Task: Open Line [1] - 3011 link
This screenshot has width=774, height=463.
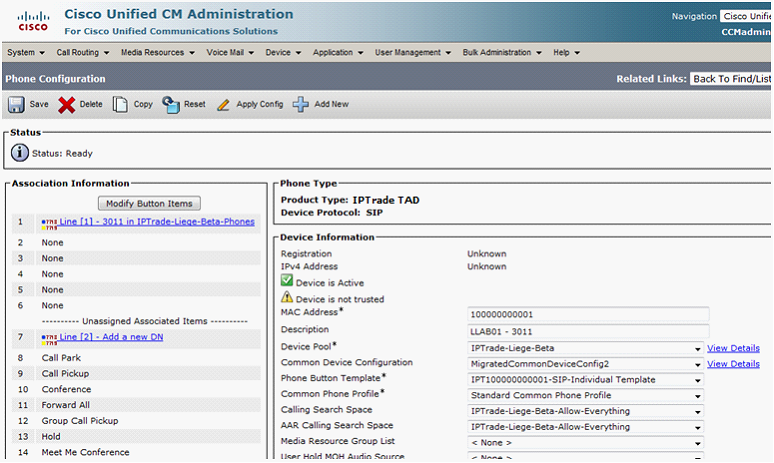Action: [x=157, y=222]
